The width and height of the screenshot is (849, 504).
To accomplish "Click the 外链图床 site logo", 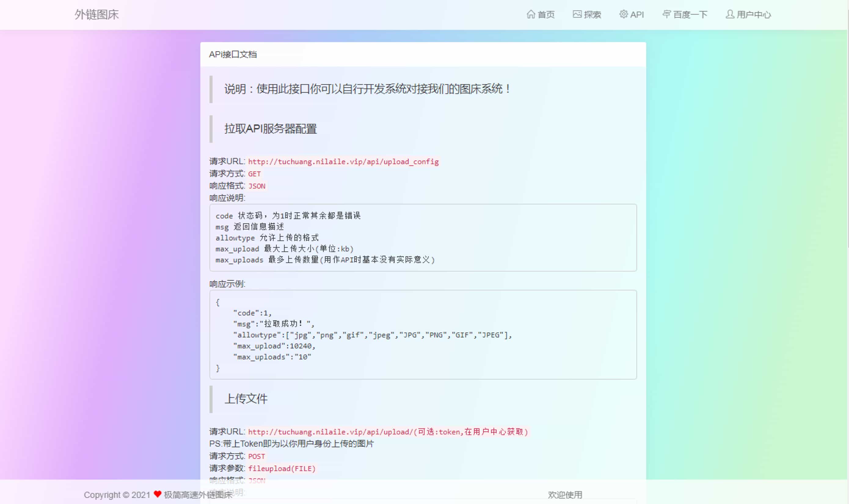I will 96,14.
